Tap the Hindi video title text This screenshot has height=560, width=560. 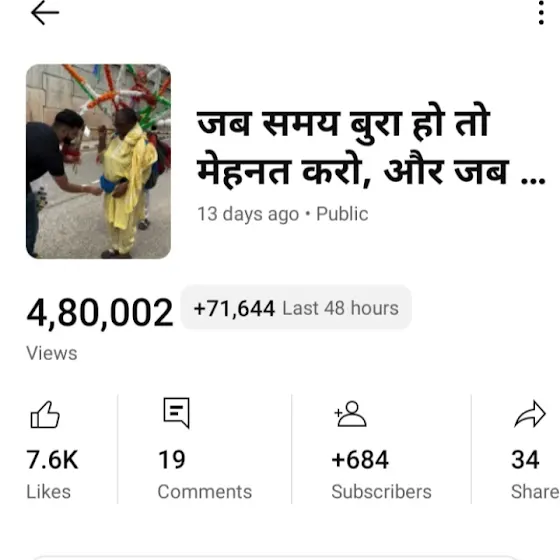(x=371, y=148)
